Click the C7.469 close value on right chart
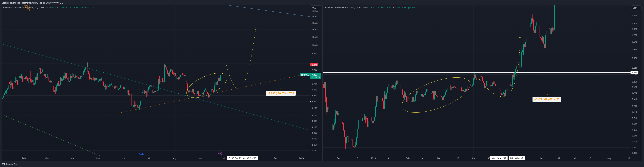 pos(396,8)
